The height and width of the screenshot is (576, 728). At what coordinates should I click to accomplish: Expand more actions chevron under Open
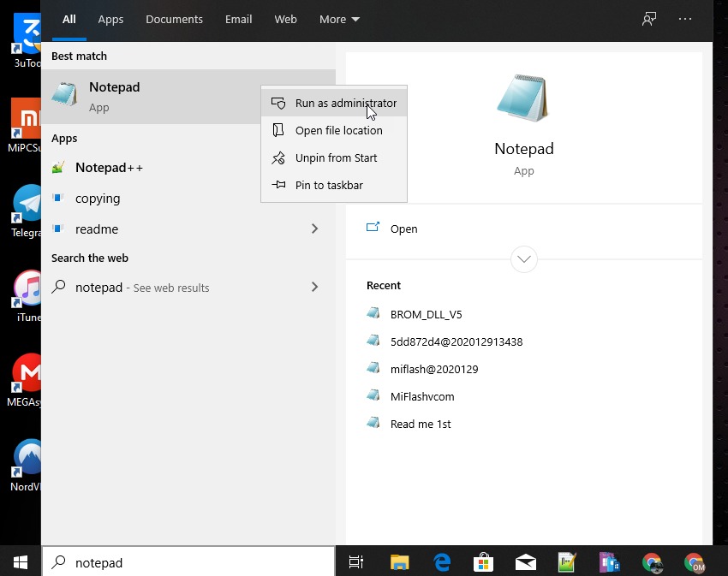523,259
